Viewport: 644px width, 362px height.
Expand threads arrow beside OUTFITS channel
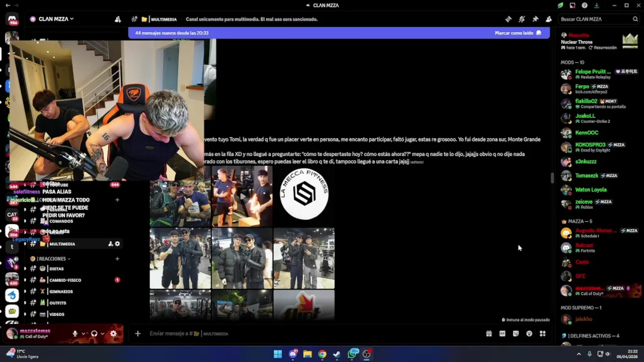[x=25, y=303]
